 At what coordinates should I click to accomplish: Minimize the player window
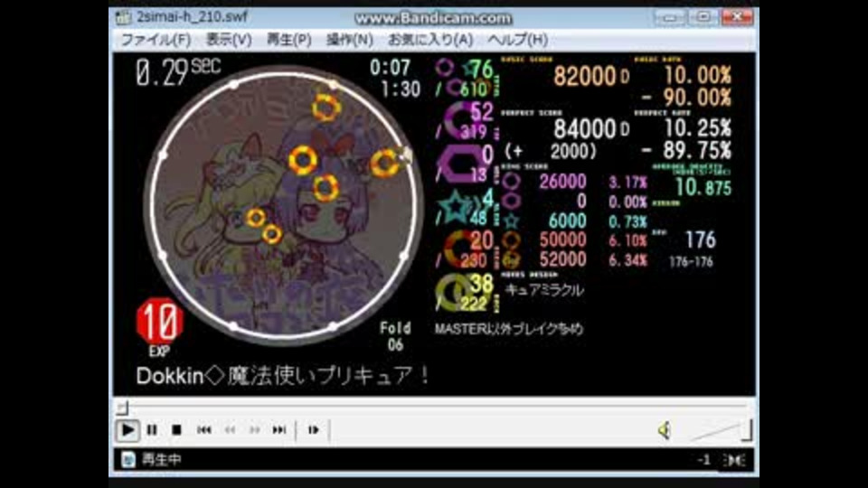tap(669, 17)
